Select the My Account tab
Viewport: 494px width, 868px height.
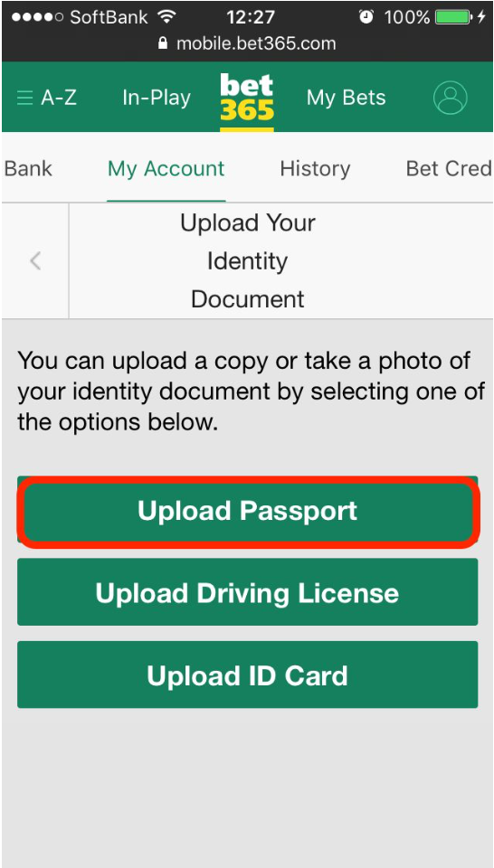click(x=166, y=169)
